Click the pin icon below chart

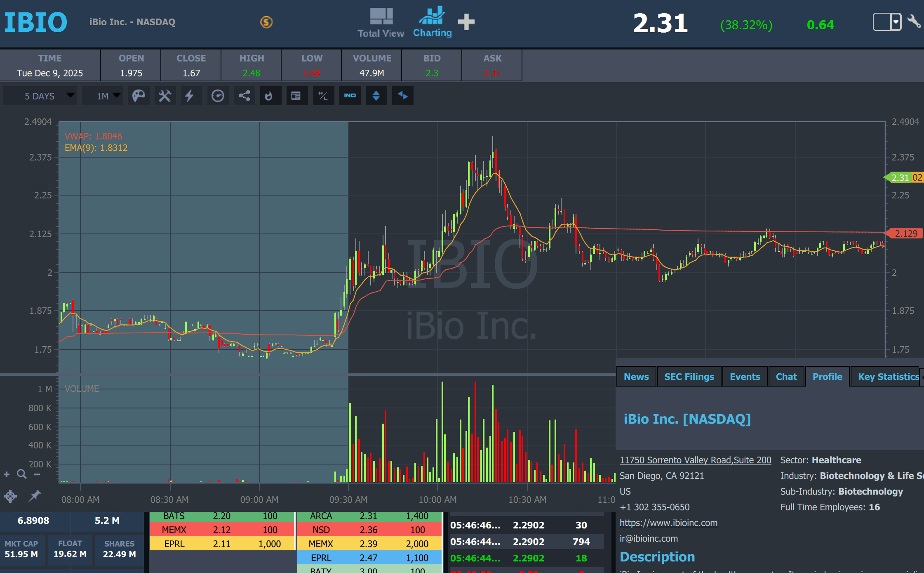coord(34,495)
